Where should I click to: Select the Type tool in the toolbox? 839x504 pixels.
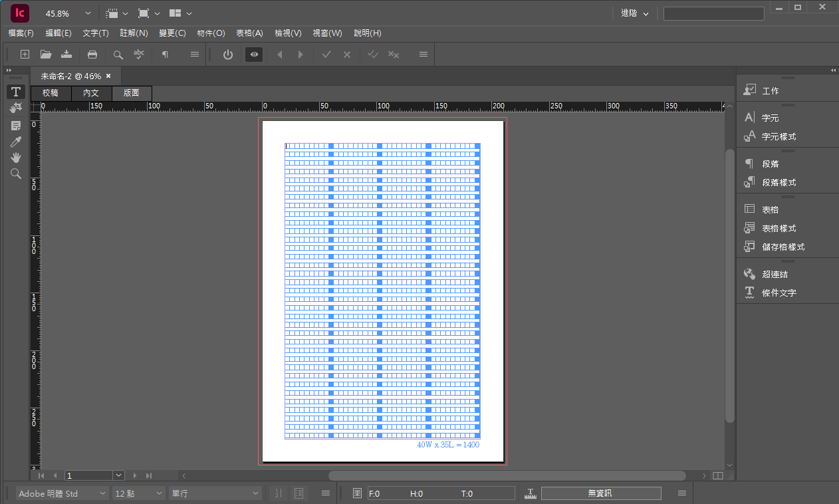coord(16,92)
